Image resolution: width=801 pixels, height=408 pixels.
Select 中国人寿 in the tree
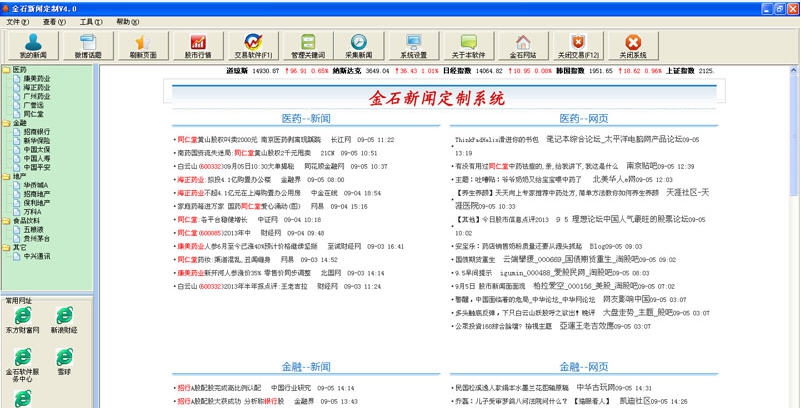pyautogui.click(x=37, y=158)
